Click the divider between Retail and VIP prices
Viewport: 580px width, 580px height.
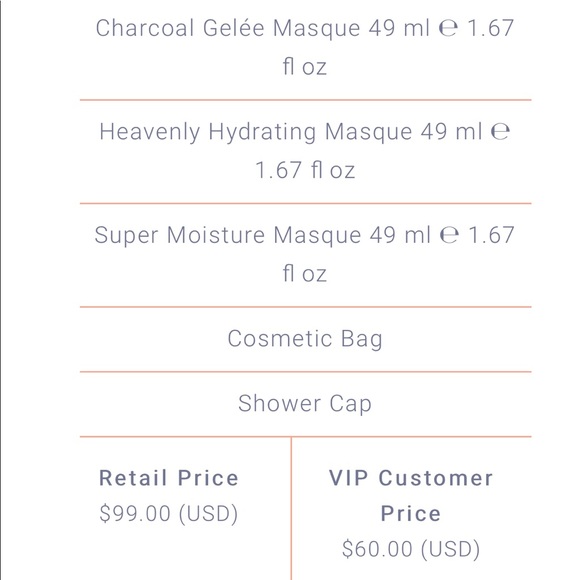291,508
